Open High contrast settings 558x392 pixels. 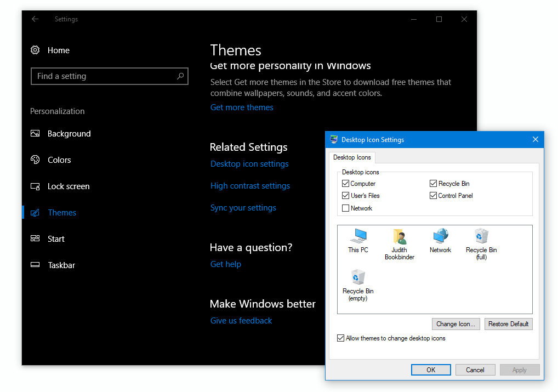click(250, 185)
